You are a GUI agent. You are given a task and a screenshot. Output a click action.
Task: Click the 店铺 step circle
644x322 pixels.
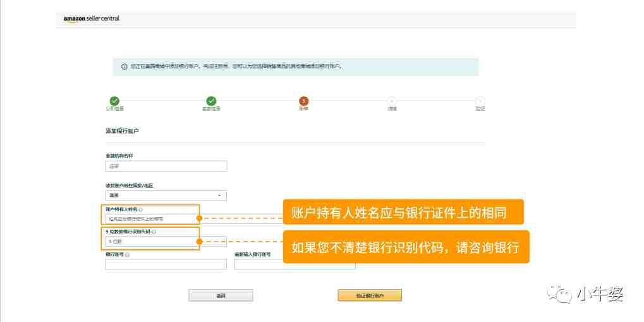392,101
